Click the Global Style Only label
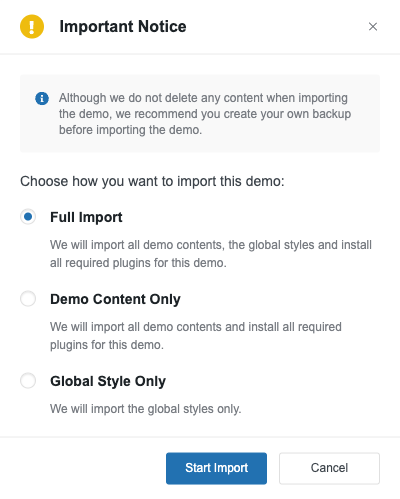 pyautogui.click(x=108, y=381)
